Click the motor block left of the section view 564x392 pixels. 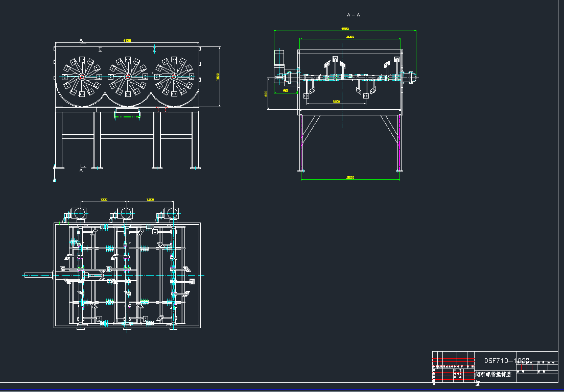[278, 57]
